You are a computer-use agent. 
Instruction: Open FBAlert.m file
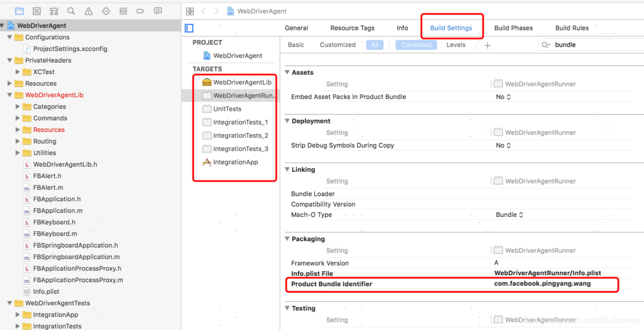click(x=43, y=188)
